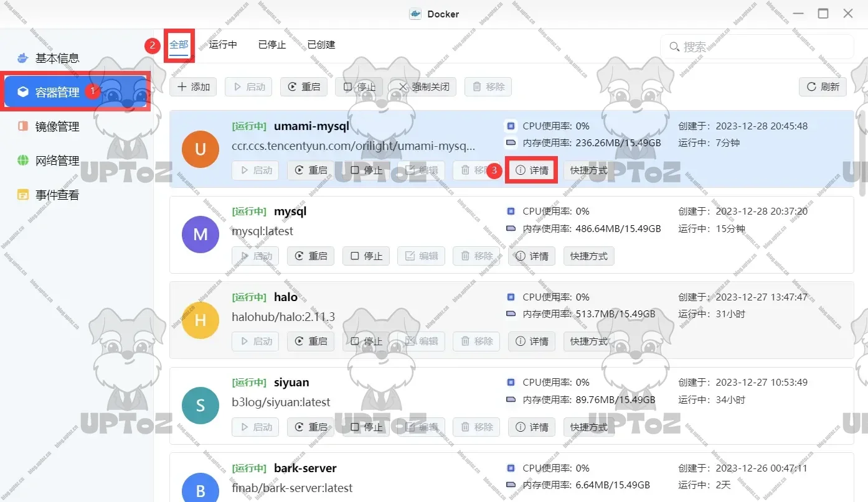Click the orange U avatar of umami-mysql
868x502 pixels.
tap(200, 149)
